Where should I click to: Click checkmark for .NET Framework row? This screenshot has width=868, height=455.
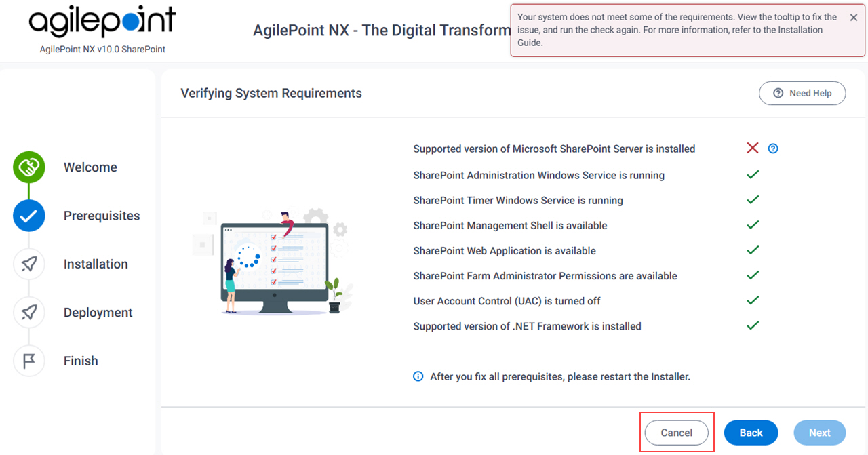752,325
